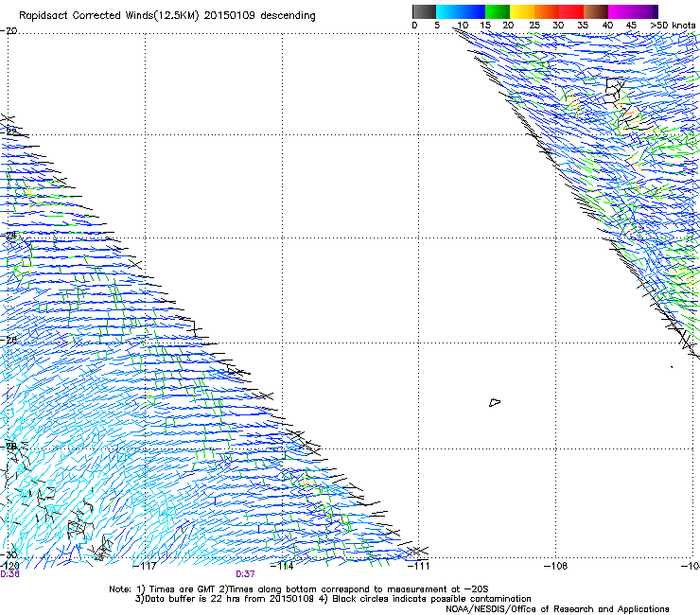Click the yellow 20-25 knots color segment
700x615 pixels.
522,11
